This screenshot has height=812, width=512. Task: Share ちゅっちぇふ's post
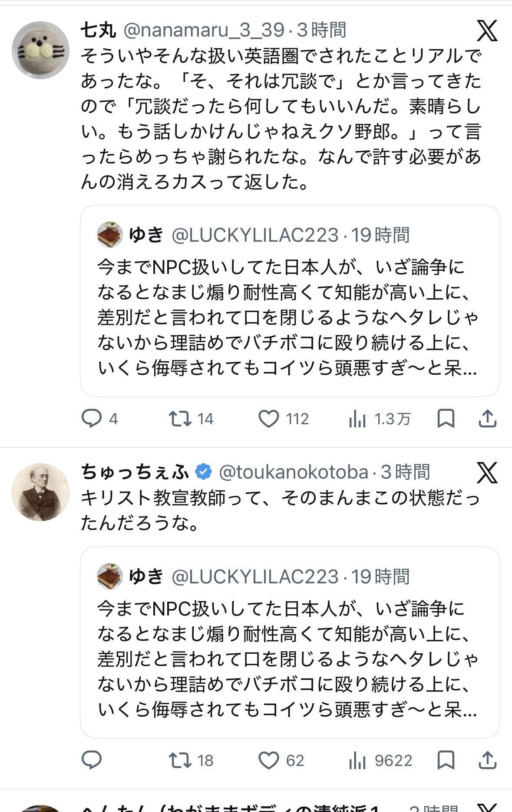pos(487,760)
